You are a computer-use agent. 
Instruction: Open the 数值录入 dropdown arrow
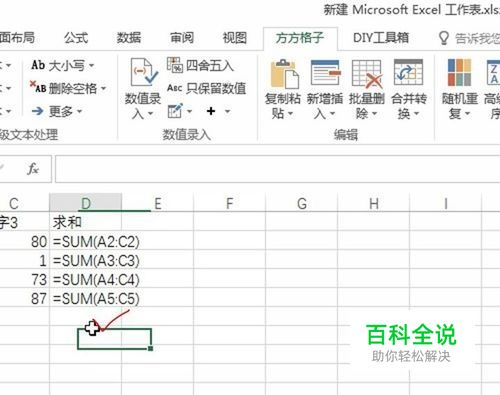[x=150, y=114]
